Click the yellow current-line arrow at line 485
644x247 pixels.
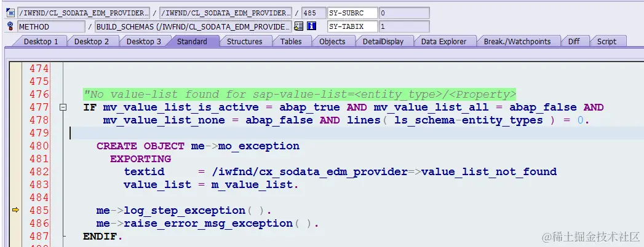tap(15, 210)
